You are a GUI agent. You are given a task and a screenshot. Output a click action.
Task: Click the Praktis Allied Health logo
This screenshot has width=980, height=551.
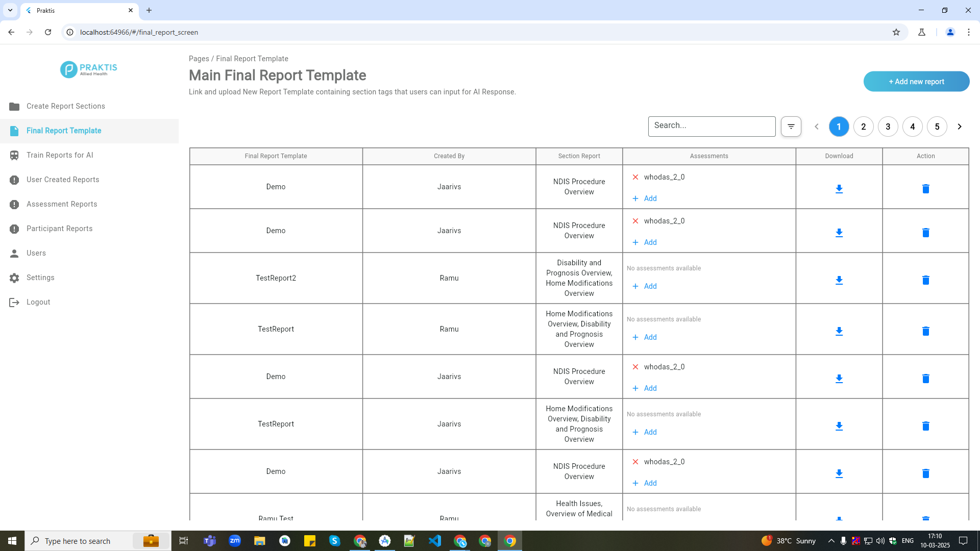(x=89, y=69)
